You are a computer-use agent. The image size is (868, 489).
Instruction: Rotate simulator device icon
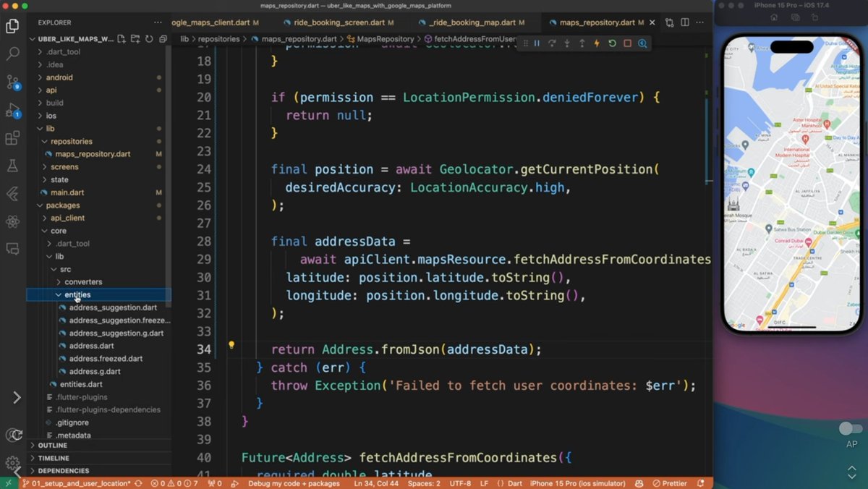[814, 17]
